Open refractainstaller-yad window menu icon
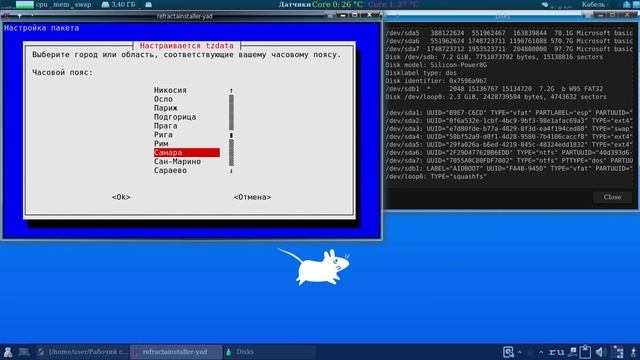The height and width of the screenshot is (360, 640). click(6, 16)
